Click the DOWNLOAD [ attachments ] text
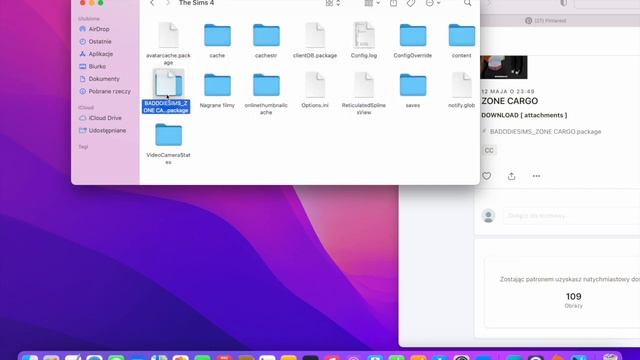This screenshot has width=640, height=360. (524, 116)
